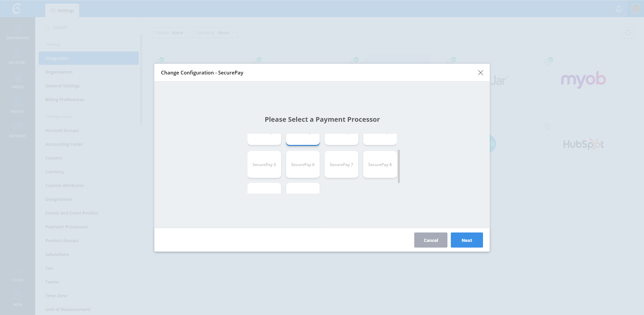Expand the Category filter dropdown
Viewport: 644px width, 315px height.
pyautogui.click(x=215, y=33)
